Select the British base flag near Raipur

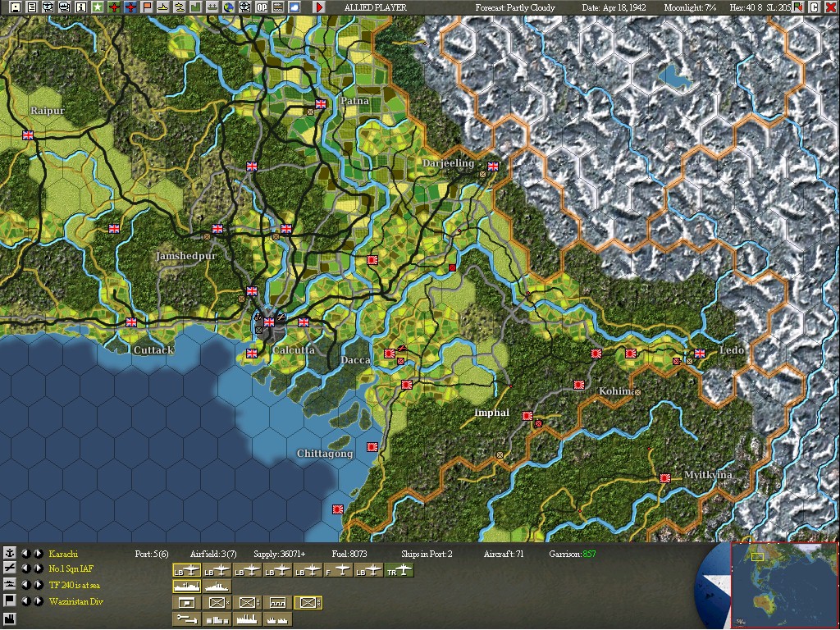pyautogui.click(x=28, y=135)
